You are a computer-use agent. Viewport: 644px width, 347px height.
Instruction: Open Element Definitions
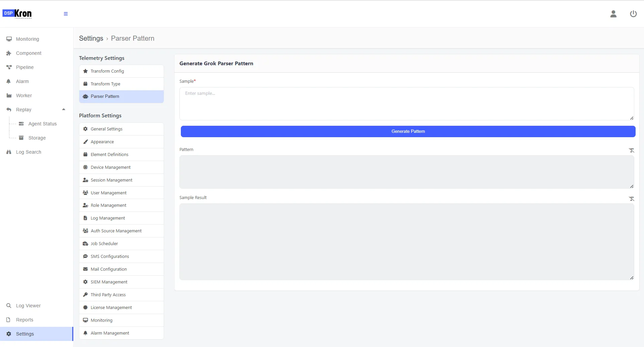121,155
